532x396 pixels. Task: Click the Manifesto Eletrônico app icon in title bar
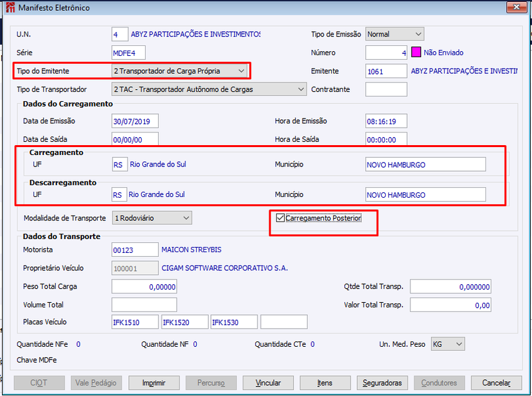[11, 7]
